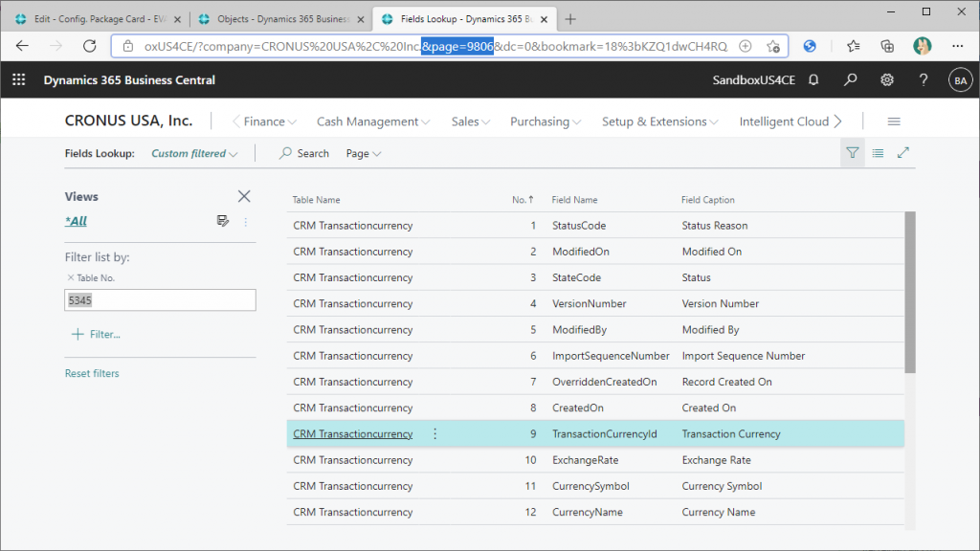Viewport: 980px width, 551px height.
Task: Add this page to favorites star
Action: click(773, 46)
